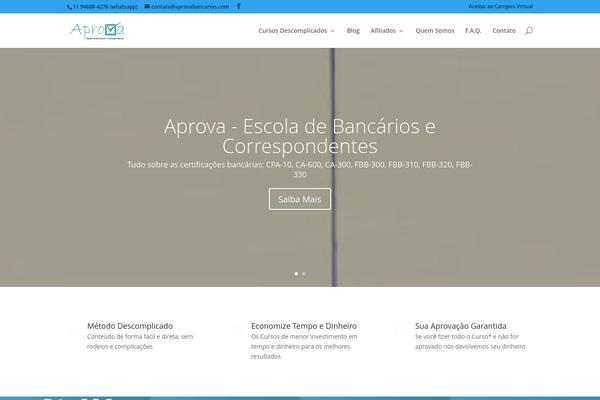Click the Economize Tempo e Dinheiro heading
Image resolution: width=600 pixels, height=400 pixels.
304,326
